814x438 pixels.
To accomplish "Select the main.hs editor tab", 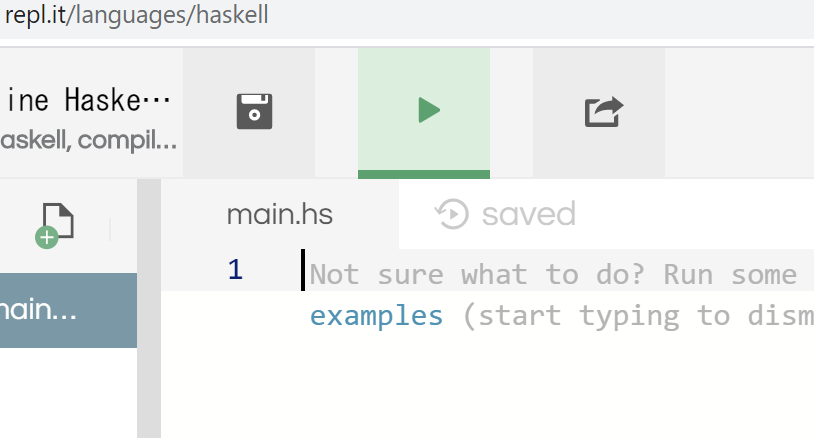I will coord(279,214).
